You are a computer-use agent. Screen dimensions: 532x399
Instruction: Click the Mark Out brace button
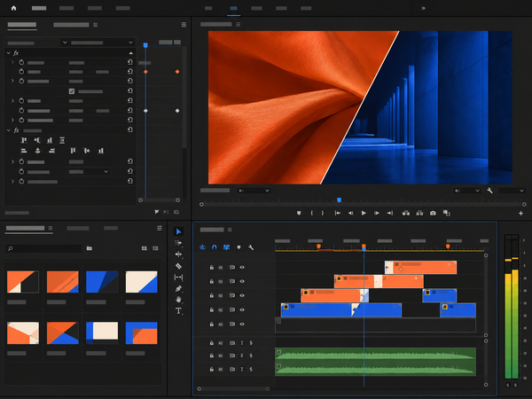click(323, 213)
